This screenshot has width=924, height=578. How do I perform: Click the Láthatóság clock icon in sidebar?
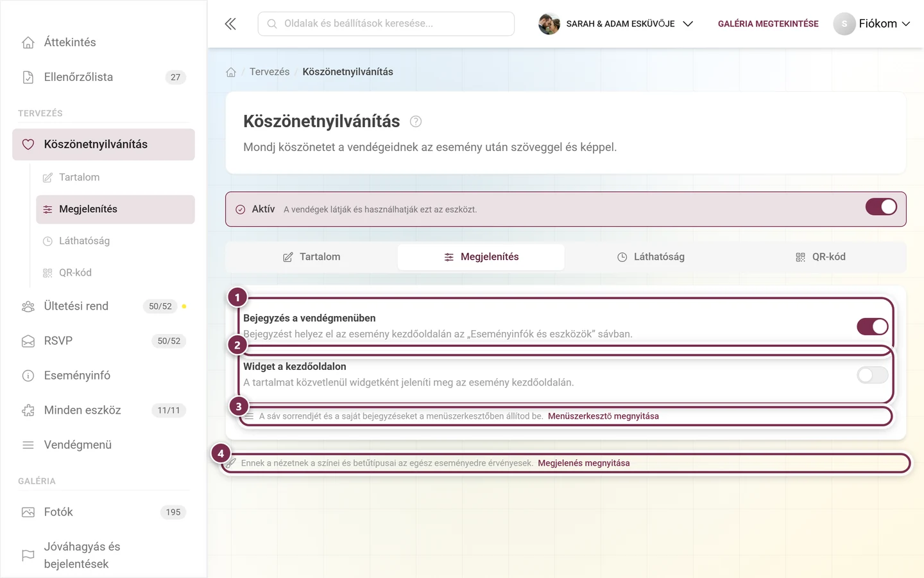47,241
